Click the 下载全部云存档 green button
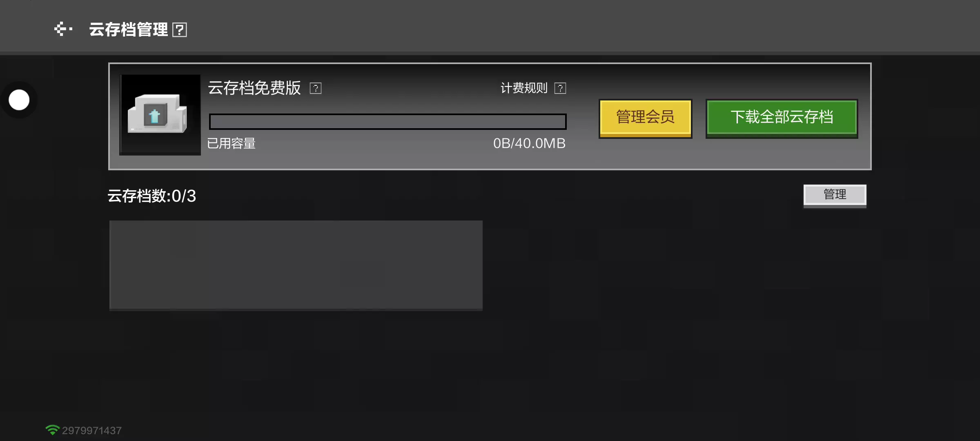 pos(782,118)
